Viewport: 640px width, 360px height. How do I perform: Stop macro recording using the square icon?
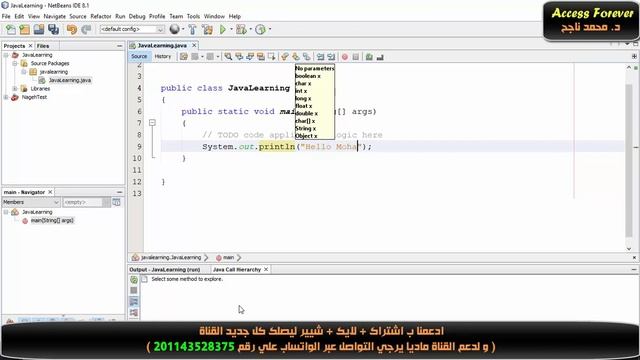pos(356,57)
